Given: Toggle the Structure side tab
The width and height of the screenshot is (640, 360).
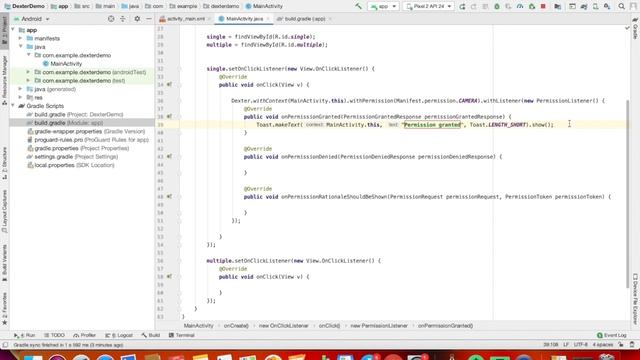Looking at the screenshot, I should (4, 162).
